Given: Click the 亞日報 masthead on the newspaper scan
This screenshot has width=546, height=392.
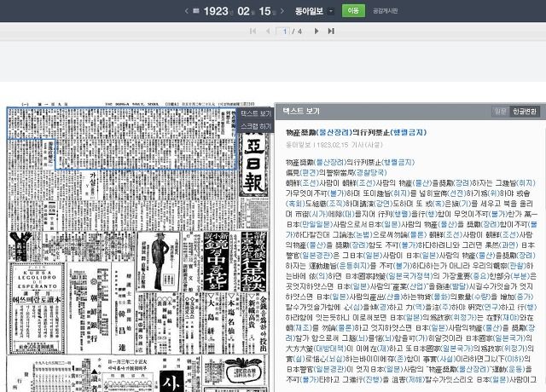Looking at the screenshot, I should 254,164.
